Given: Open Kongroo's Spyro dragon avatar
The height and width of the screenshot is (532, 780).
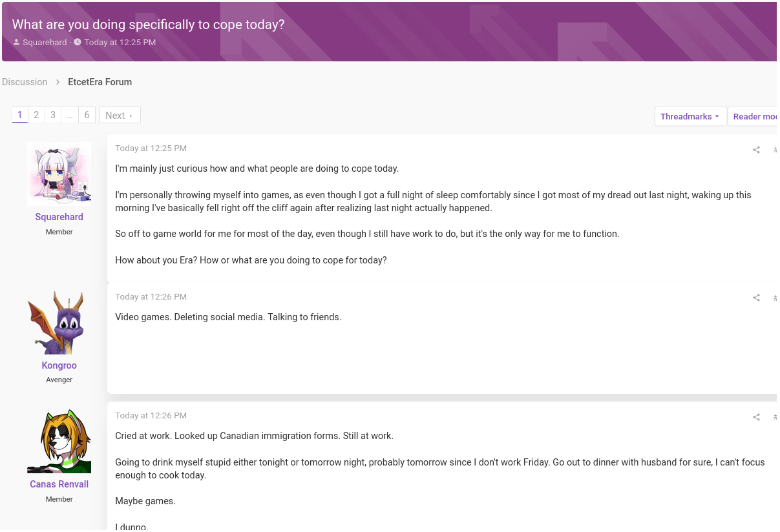Looking at the screenshot, I should 59,322.
